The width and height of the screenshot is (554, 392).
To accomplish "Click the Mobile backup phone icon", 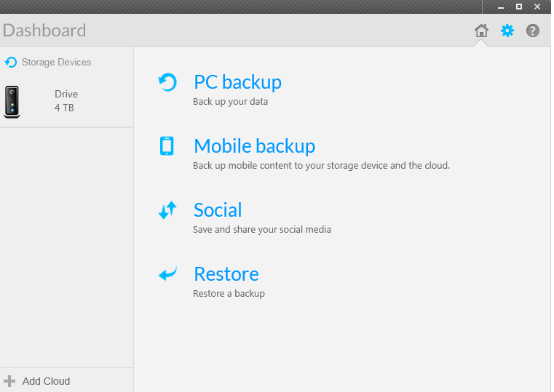I will (x=167, y=146).
